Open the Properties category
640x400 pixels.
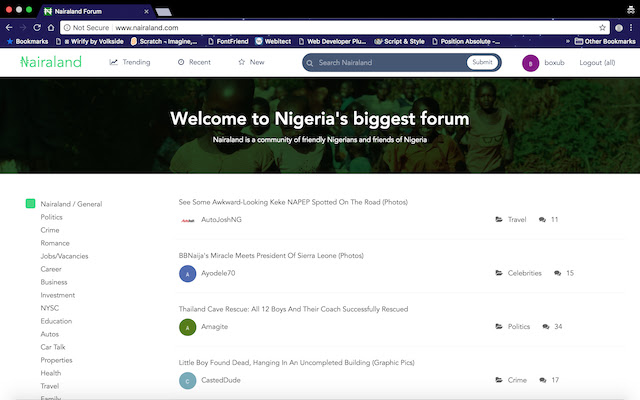click(56, 360)
